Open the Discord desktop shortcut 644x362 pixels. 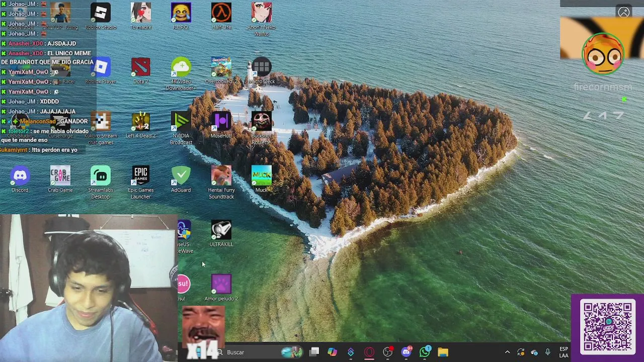[20, 179]
